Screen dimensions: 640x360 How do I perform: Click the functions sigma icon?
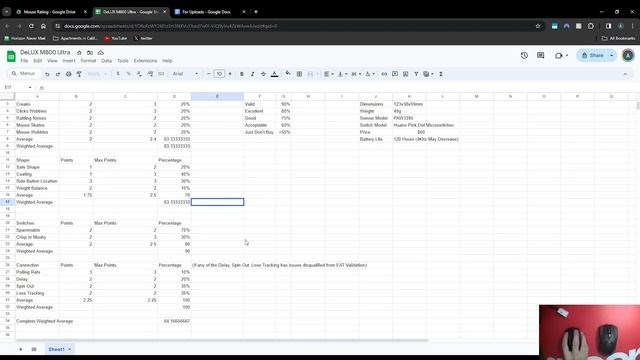click(x=441, y=74)
